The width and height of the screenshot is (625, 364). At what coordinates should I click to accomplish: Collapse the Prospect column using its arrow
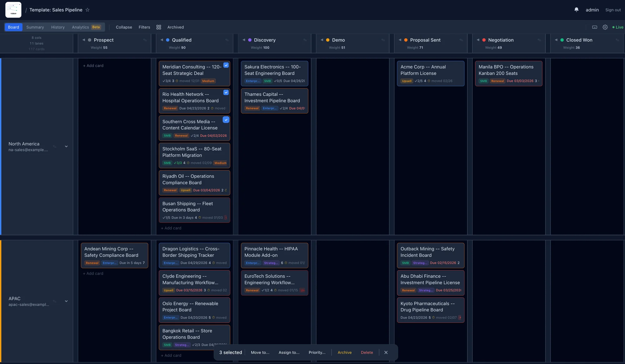(x=84, y=40)
